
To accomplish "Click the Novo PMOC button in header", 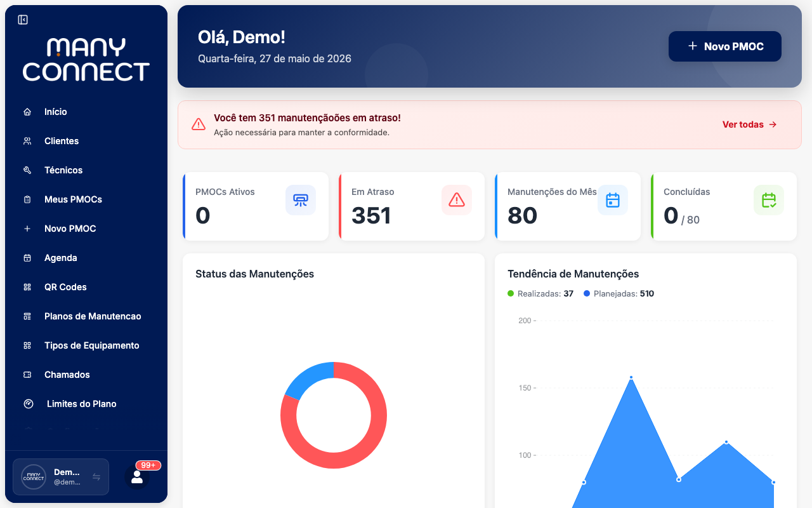I will click(x=725, y=46).
